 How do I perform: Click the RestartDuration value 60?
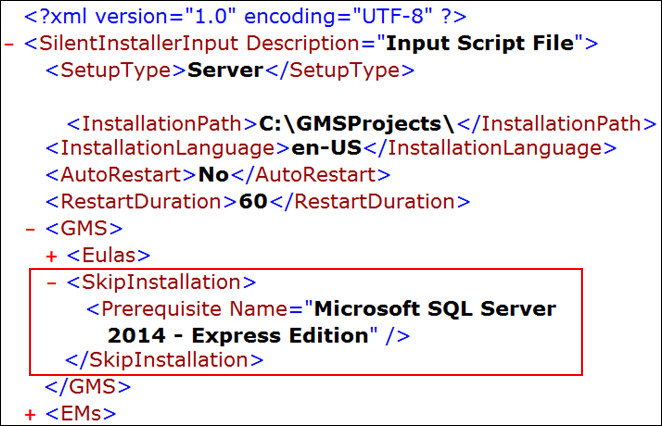point(250,201)
